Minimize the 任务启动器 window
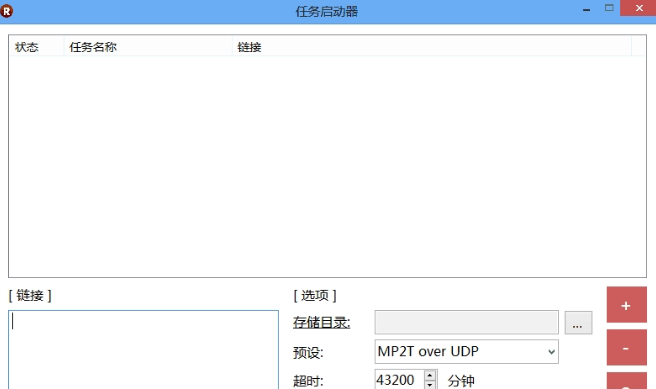656x389 pixels. (x=587, y=9)
